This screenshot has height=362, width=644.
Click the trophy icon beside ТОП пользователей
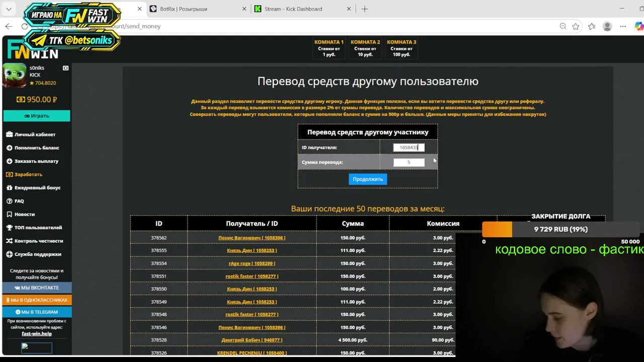[x=9, y=228]
